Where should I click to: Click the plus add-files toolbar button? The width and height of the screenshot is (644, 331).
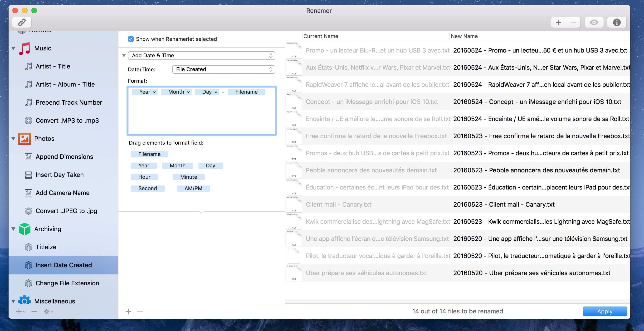[558, 23]
